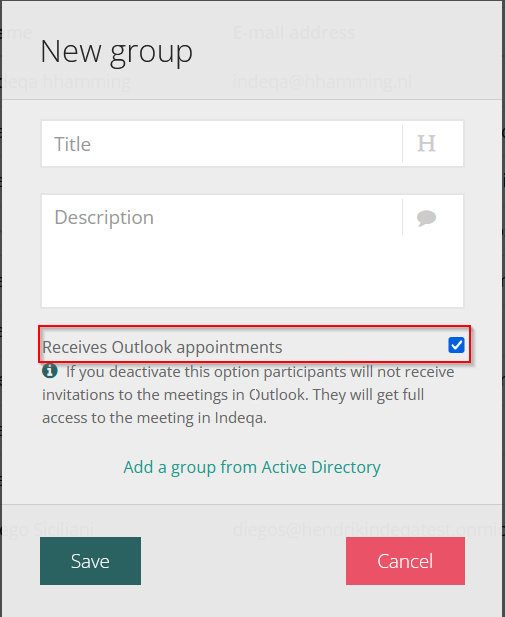This screenshot has height=617, width=505.
Task: Click the faded diegos@ email in background
Action: 368,530
